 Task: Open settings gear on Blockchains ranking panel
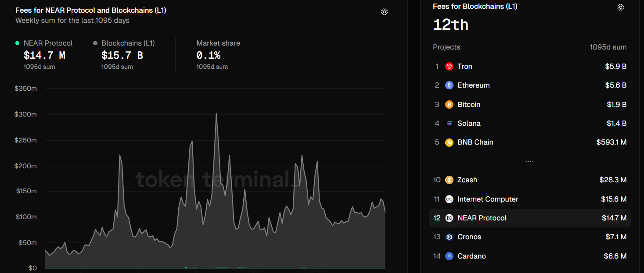(620, 7)
